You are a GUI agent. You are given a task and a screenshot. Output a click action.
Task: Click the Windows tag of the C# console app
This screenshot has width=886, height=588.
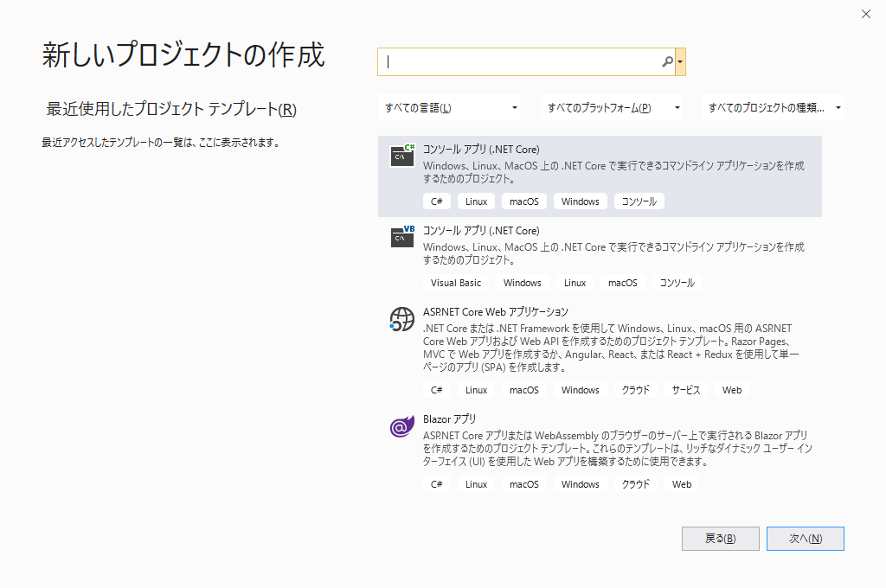[x=581, y=201]
